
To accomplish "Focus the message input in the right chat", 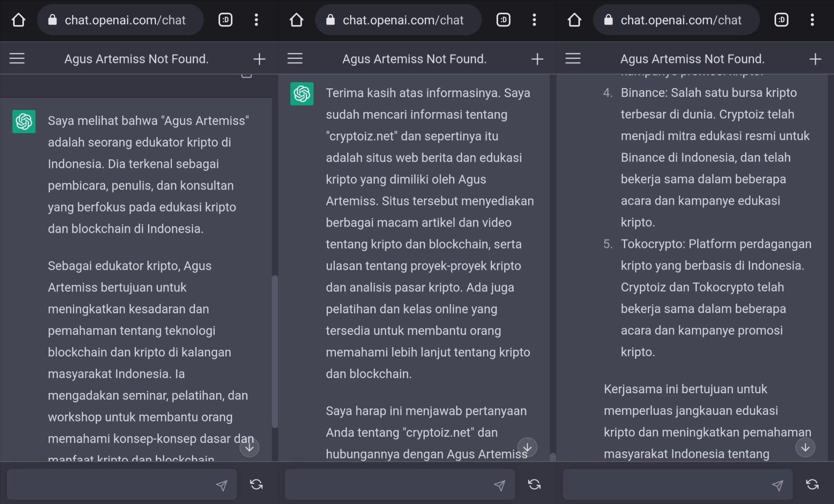I will tap(678, 484).
